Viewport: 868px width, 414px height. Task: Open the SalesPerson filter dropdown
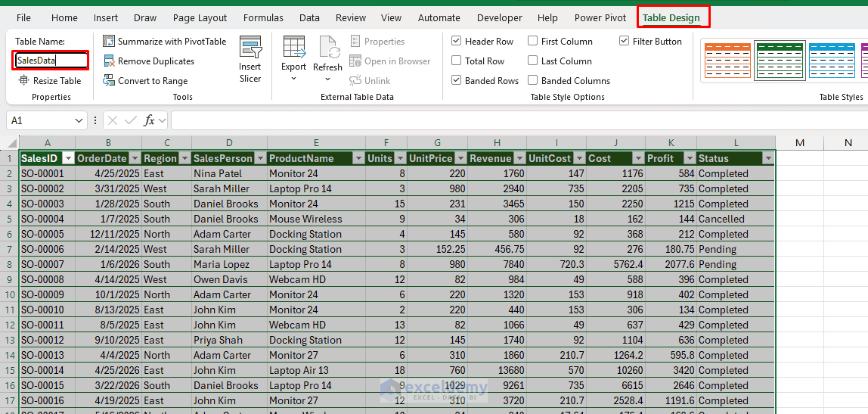[x=259, y=158]
